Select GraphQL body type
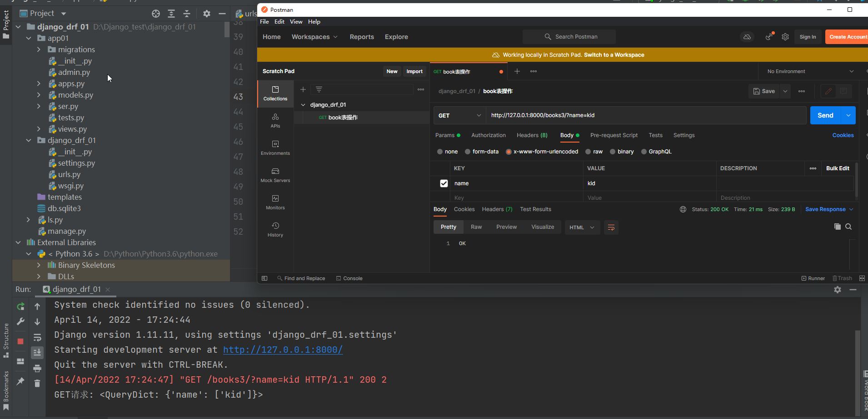868x419 pixels. tap(644, 152)
